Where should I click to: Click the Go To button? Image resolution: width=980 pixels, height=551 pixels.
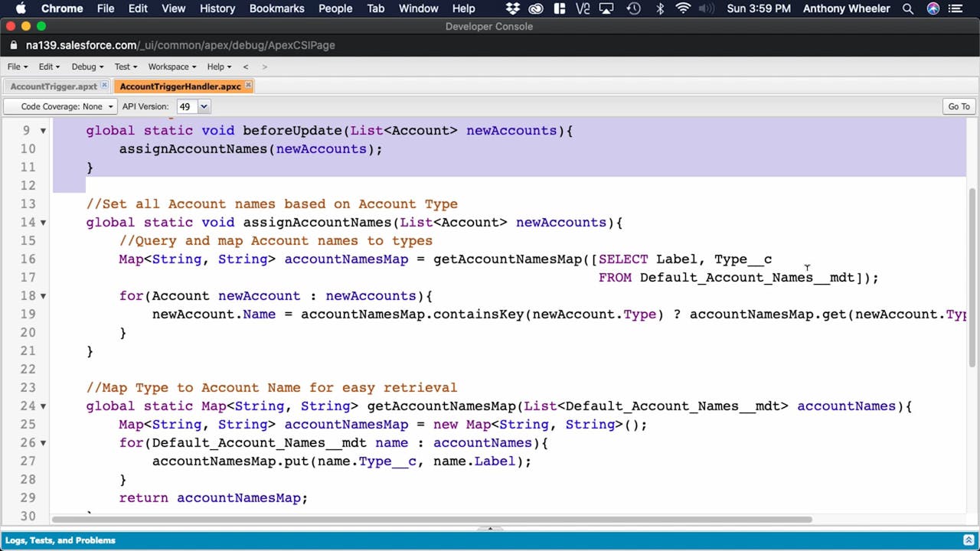pyautogui.click(x=959, y=106)
